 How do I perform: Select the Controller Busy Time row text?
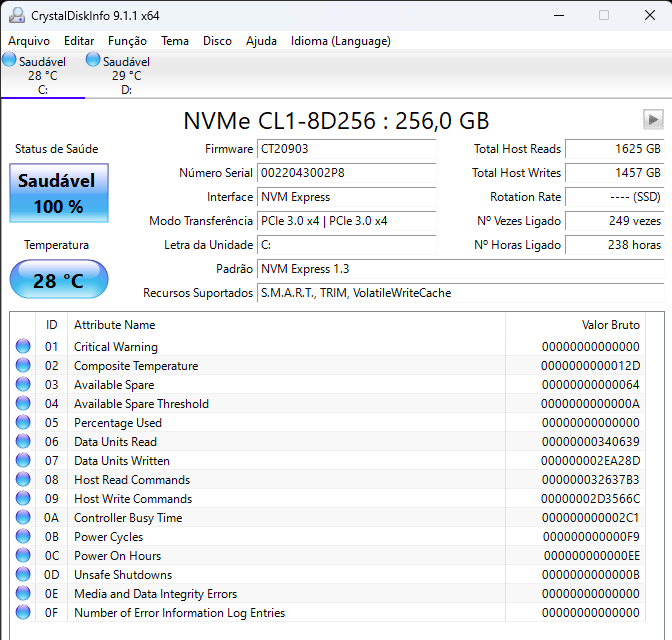pos(128,517)
